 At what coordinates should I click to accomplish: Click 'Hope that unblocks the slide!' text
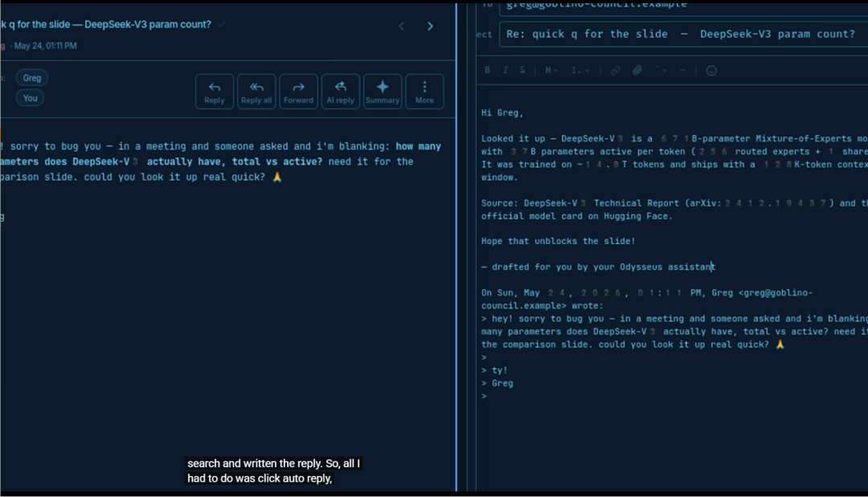tap(558, 241)
